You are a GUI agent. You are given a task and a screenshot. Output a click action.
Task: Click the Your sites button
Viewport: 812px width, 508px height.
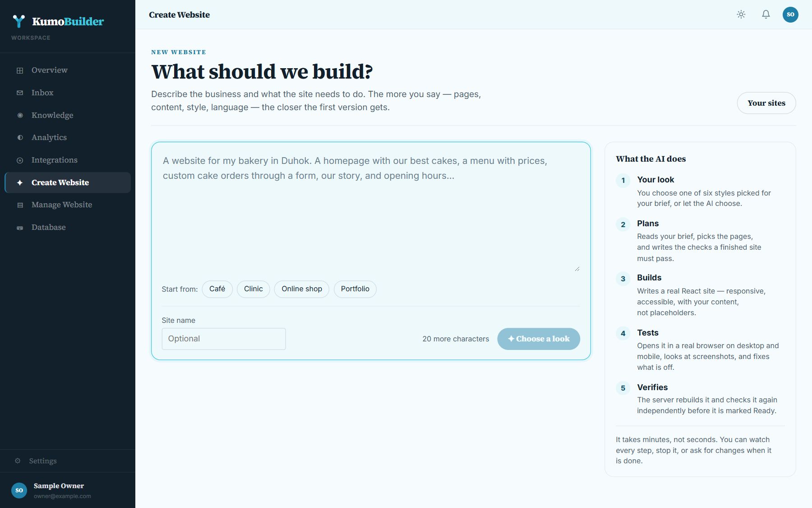click(766, 103)
